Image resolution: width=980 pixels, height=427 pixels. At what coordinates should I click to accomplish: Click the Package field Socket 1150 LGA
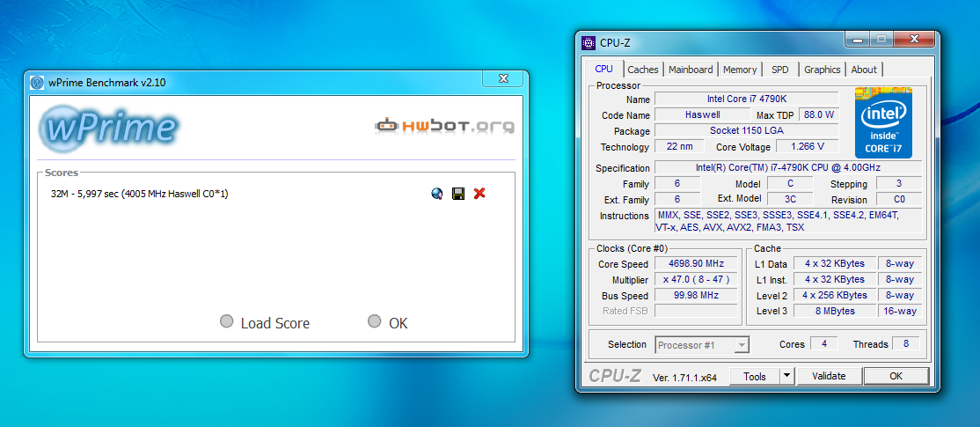click(746, 130)
